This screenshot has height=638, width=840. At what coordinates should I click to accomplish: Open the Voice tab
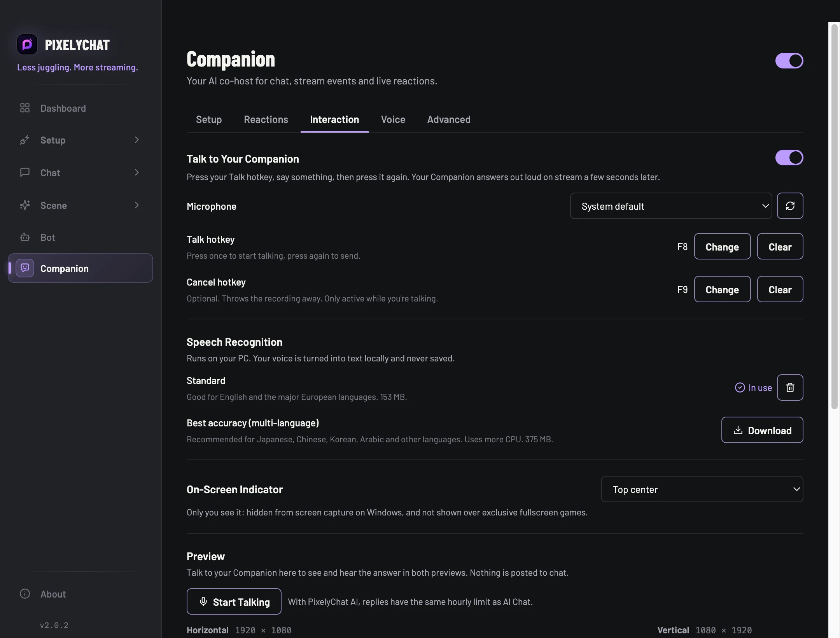tap(393, 119)
